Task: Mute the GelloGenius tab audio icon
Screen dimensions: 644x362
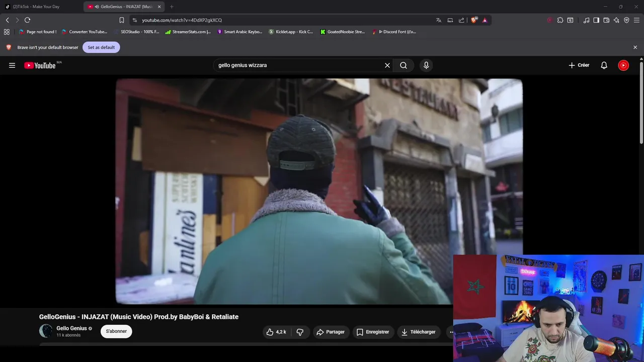Action: point(97,7)
